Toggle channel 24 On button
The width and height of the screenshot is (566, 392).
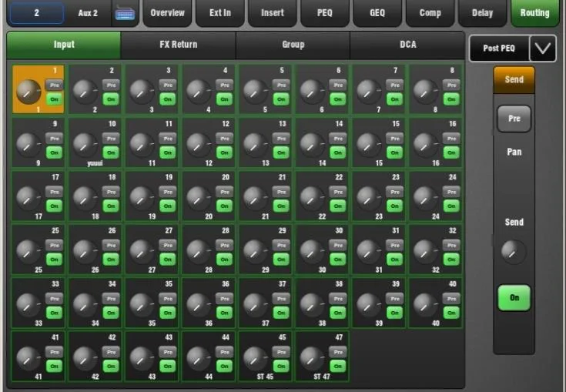451,206
